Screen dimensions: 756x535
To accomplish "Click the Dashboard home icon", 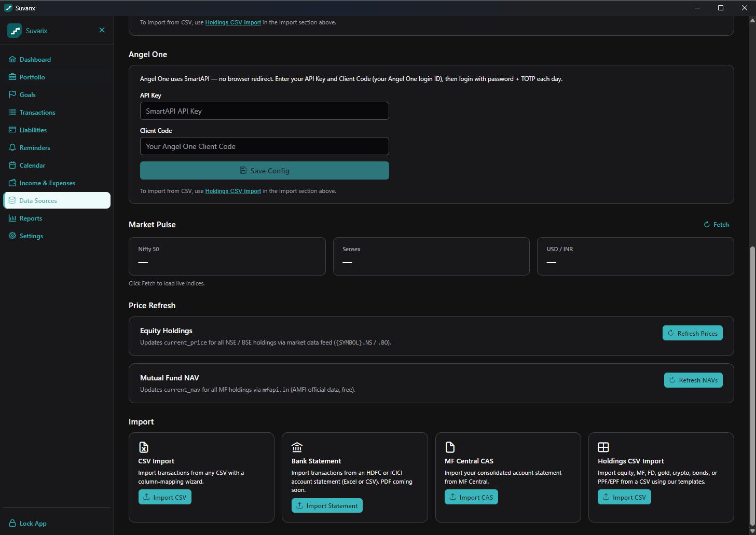I will click(12, 59).
